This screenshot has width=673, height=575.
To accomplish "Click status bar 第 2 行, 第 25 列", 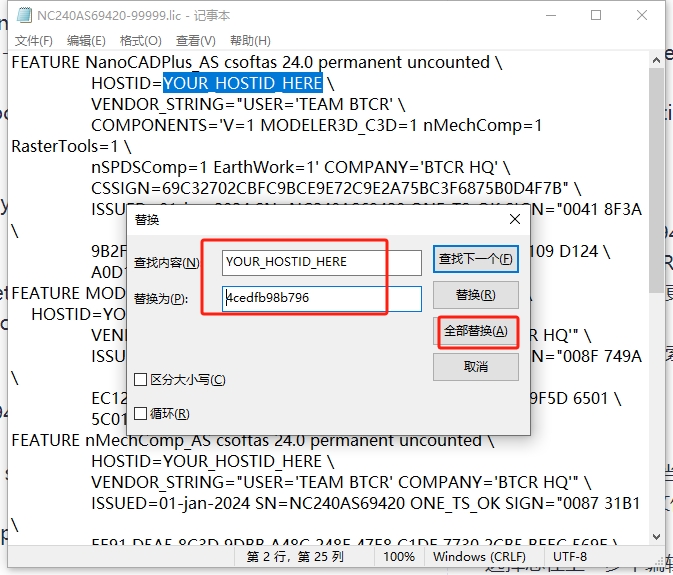I will (295, 557).
